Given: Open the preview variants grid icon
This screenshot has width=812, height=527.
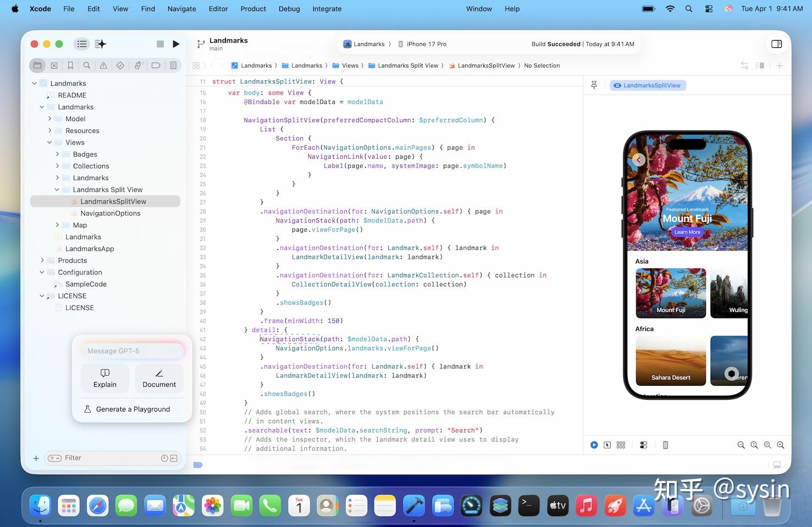Looking at the screenshot, I should [x=621, y=445].
